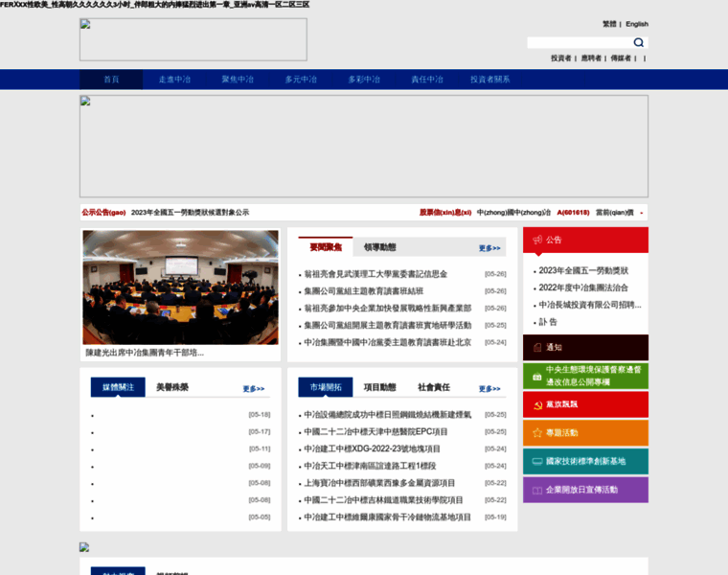Open 投資者關系 menu item
Image resolution: width=728 pixels, height=575 pixels.
coord(490,80)
